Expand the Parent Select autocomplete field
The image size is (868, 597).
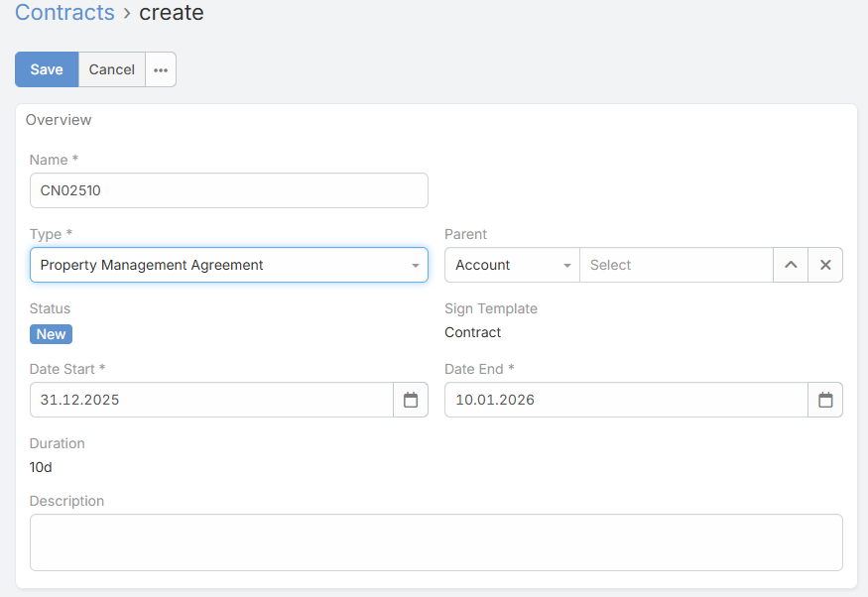click(676, 265)
